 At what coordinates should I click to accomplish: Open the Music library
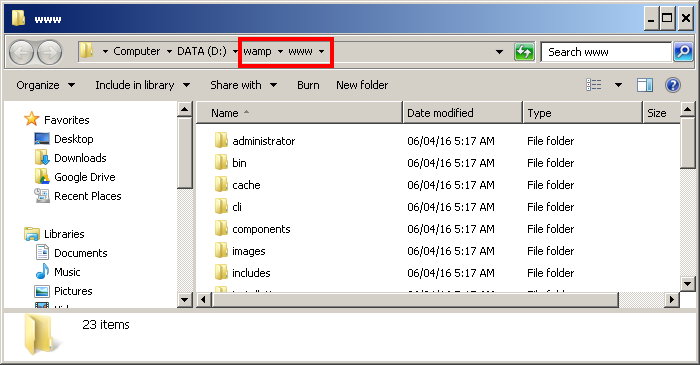pyautogui.click(x=58, y=272)
